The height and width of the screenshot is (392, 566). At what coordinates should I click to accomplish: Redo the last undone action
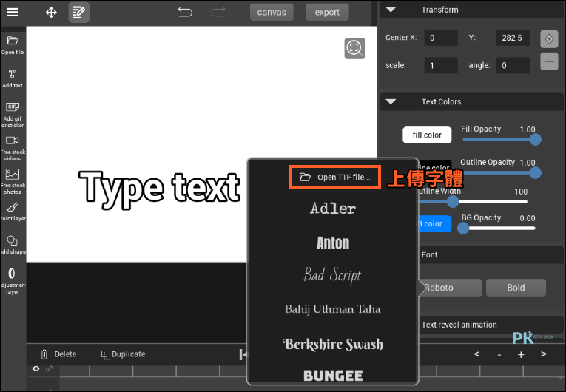(x=218, y=13)
